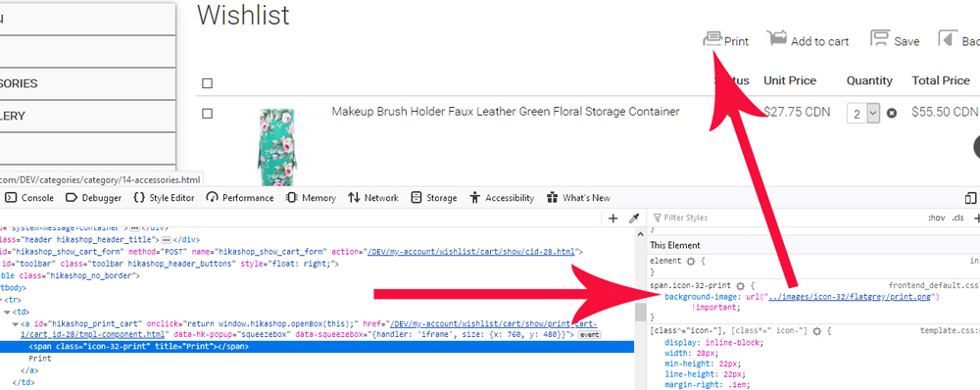Image resolution: width=980 pixels, height=390 pixels.
Task: Click the Network arrows icon
Action: tap(355, 198)
